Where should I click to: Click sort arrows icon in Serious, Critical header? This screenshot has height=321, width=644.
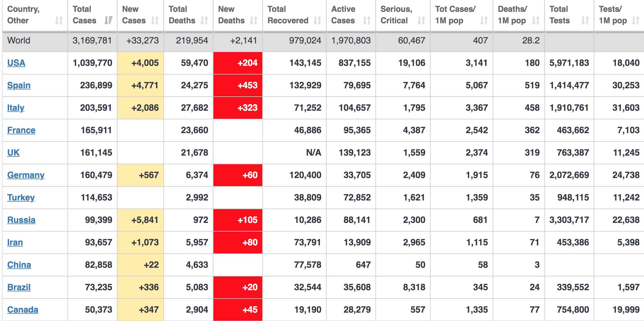tap(421, 20)
